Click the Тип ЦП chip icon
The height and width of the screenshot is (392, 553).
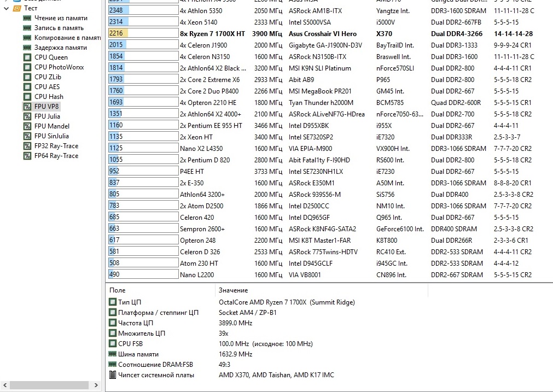point(113,302)
